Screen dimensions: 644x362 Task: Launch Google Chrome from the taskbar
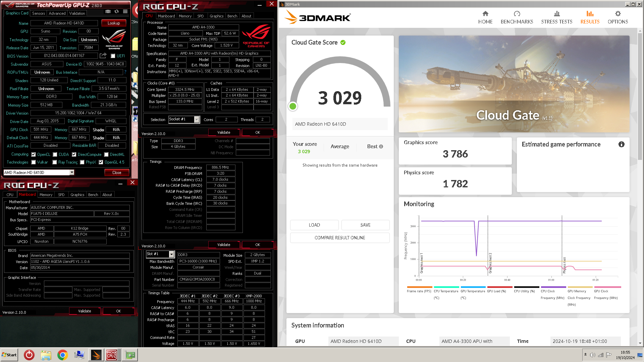click(62, 355)
